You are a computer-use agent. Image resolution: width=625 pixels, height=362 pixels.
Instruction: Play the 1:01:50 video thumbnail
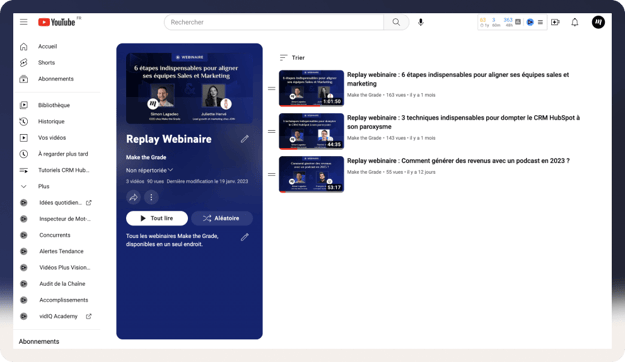(311, 89)
